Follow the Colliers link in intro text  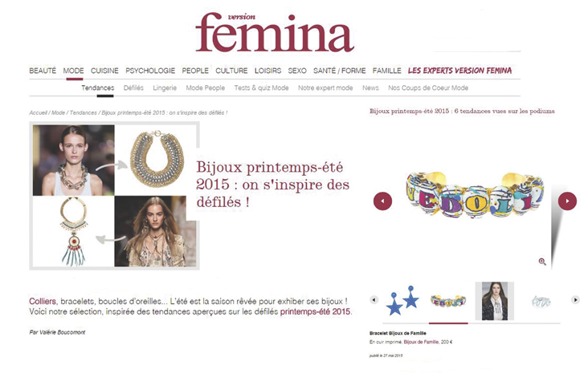(x=43, y=301)
